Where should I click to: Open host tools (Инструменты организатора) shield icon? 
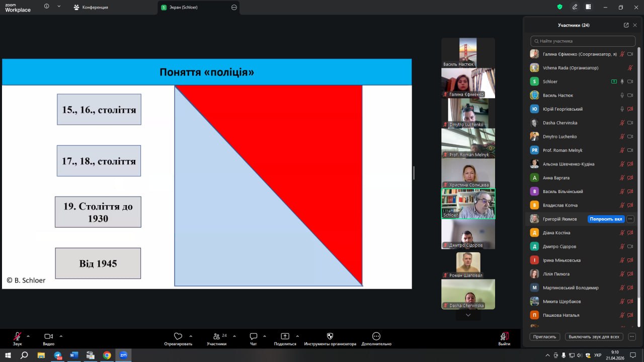coord(330,336)
